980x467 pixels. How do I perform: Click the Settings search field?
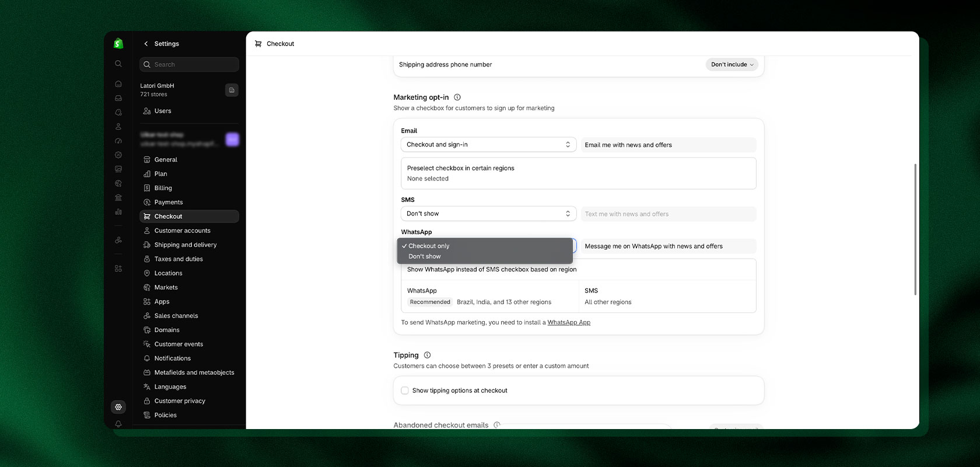tap(189, 64)
